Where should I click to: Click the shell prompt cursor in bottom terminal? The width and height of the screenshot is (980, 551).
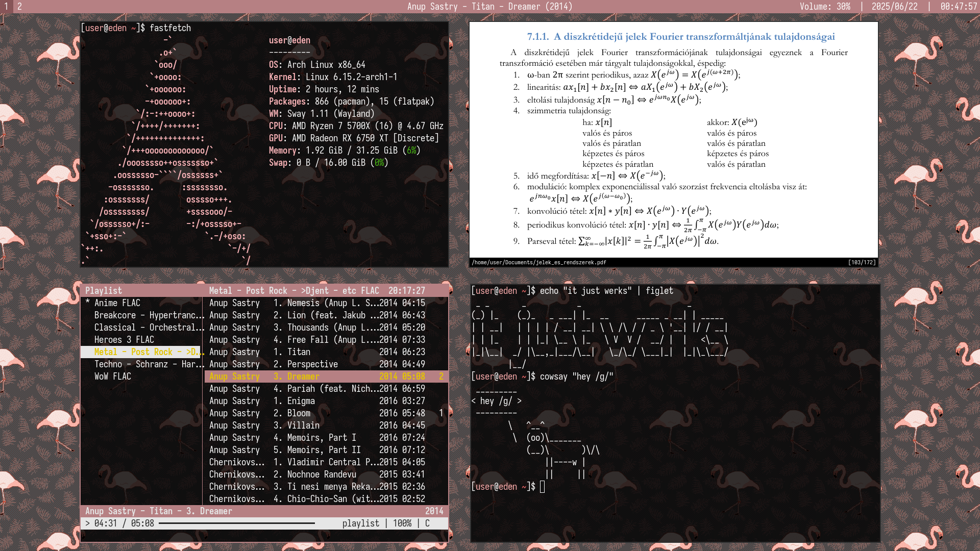click(x=543, y=487)
